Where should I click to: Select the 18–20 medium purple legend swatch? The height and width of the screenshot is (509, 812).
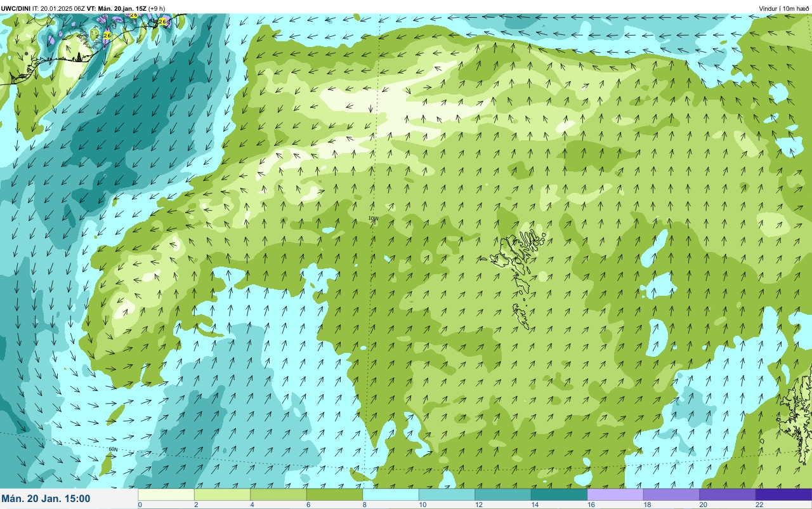(x=671, y=494)
